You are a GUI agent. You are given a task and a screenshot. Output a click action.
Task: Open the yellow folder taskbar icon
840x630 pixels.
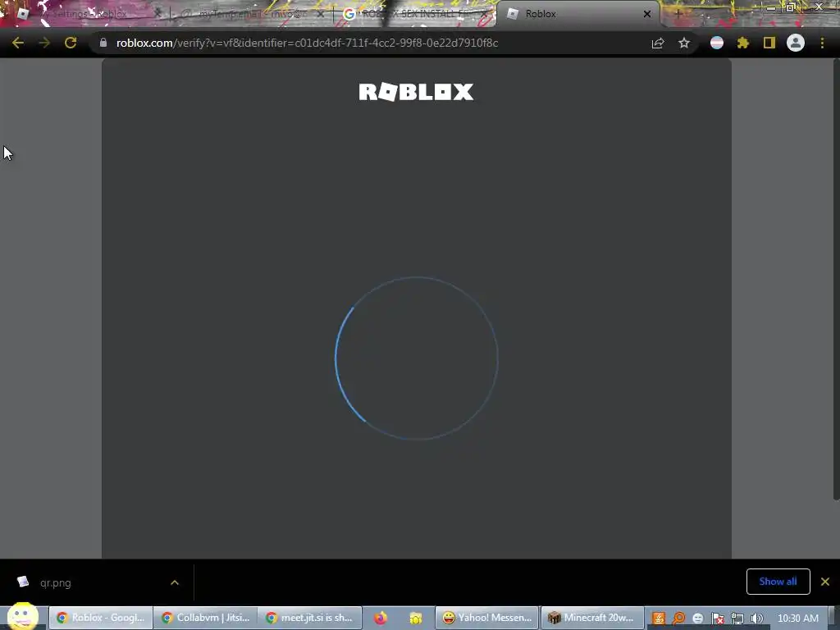(416, 619)
